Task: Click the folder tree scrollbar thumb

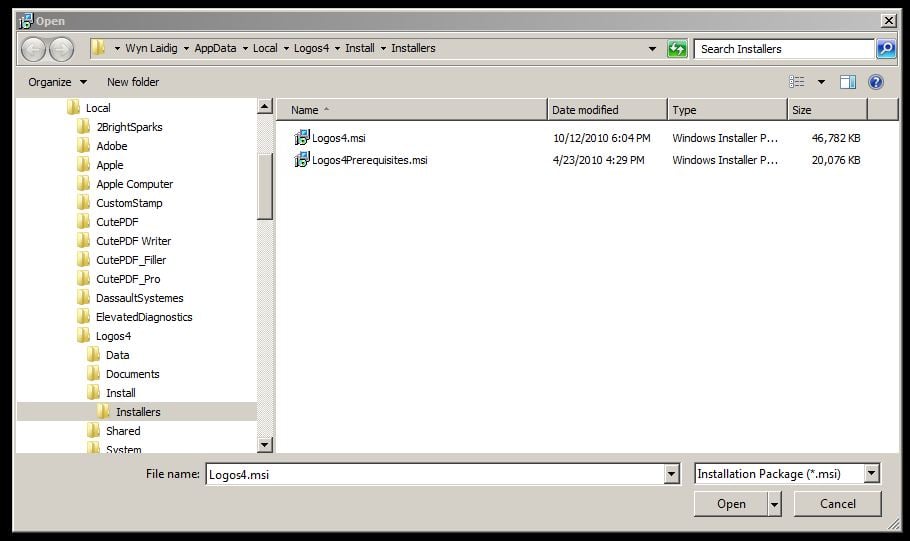Action: coord(265,186)
